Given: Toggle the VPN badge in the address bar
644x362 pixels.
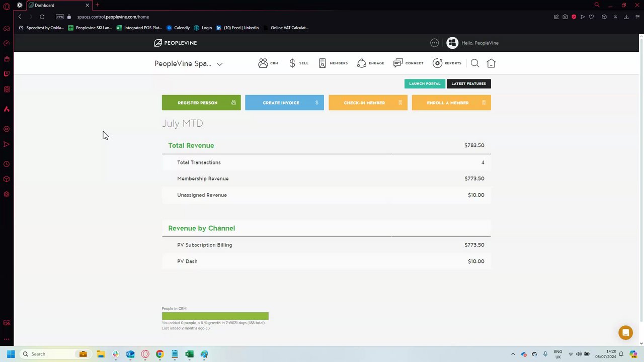Looking at the screenshot, I should (x=60, y=17).
